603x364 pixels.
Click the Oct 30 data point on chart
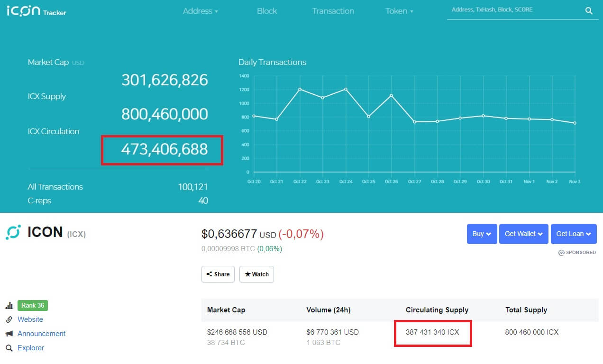pyautogui.click(x=483, y=116)
